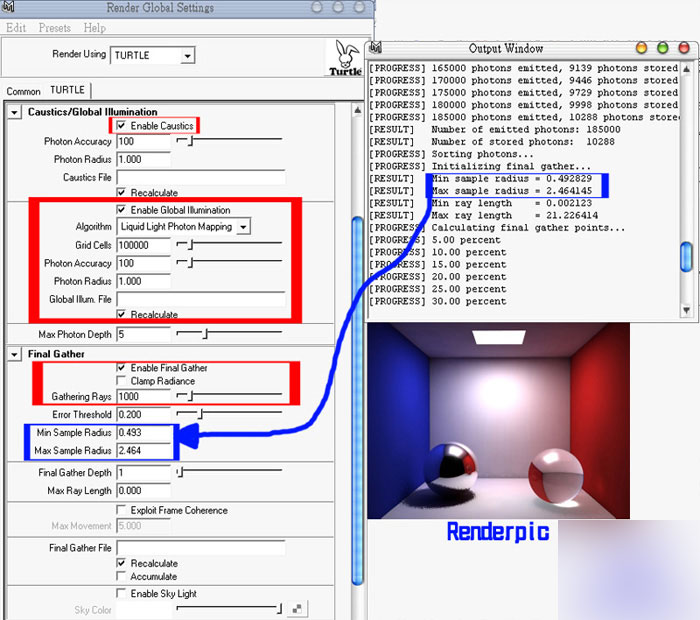700x620 pixels.
Task: Click the Maya icon in Output Window title bar
Action: 376,47
